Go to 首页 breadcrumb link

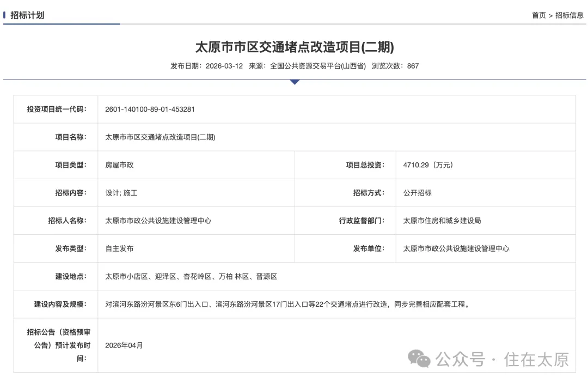point(539,15)
